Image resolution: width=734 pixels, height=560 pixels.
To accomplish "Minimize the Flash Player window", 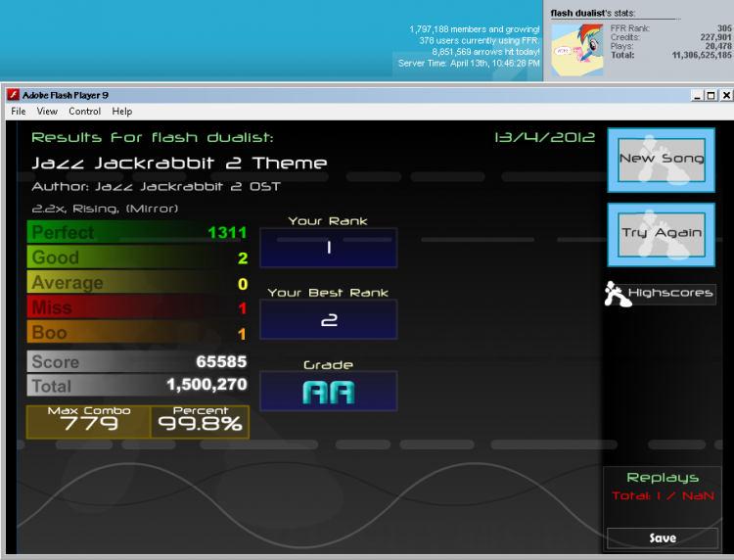I will pos(697,96).
